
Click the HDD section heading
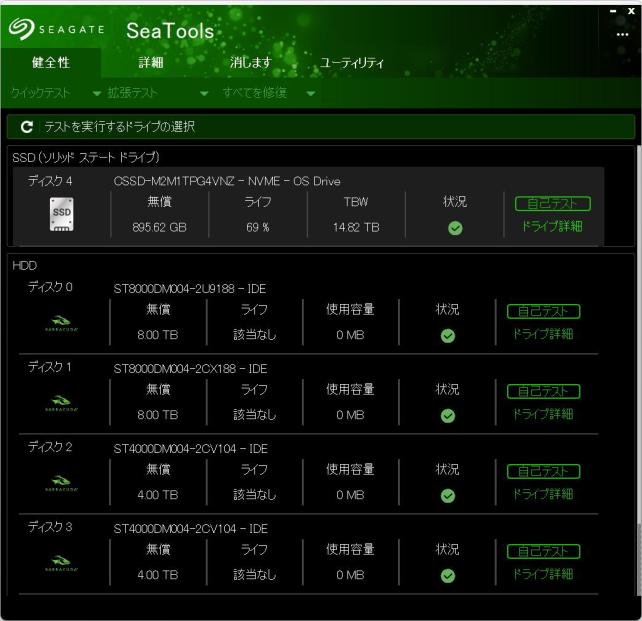(x=25, y=266)
